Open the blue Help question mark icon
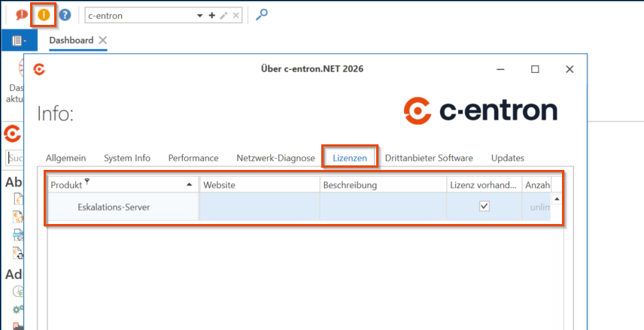Image resolution: width=644 pixels, height=330 pixels. click(x=65, y=15)
